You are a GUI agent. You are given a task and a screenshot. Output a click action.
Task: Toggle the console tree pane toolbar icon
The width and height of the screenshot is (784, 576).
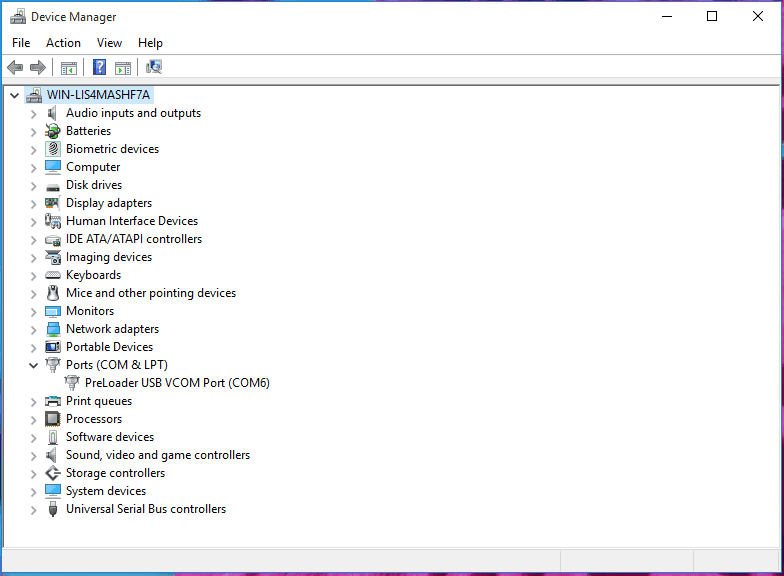[x=68, y=68]
